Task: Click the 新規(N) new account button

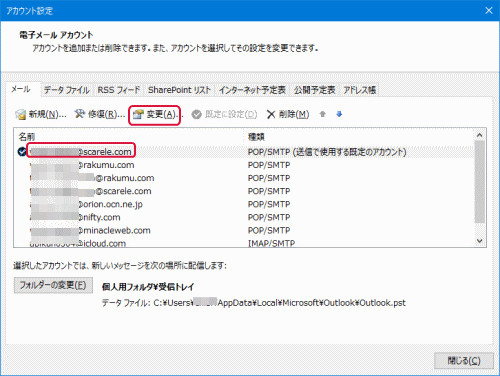Action: [41, 114]
